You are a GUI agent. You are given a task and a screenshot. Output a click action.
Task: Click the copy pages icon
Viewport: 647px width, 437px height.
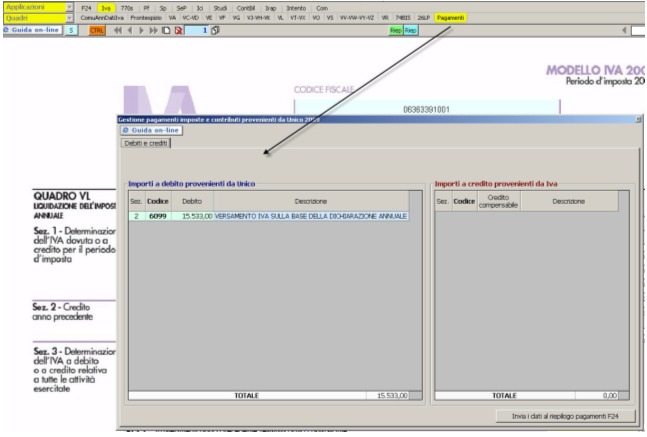point(217,31)
